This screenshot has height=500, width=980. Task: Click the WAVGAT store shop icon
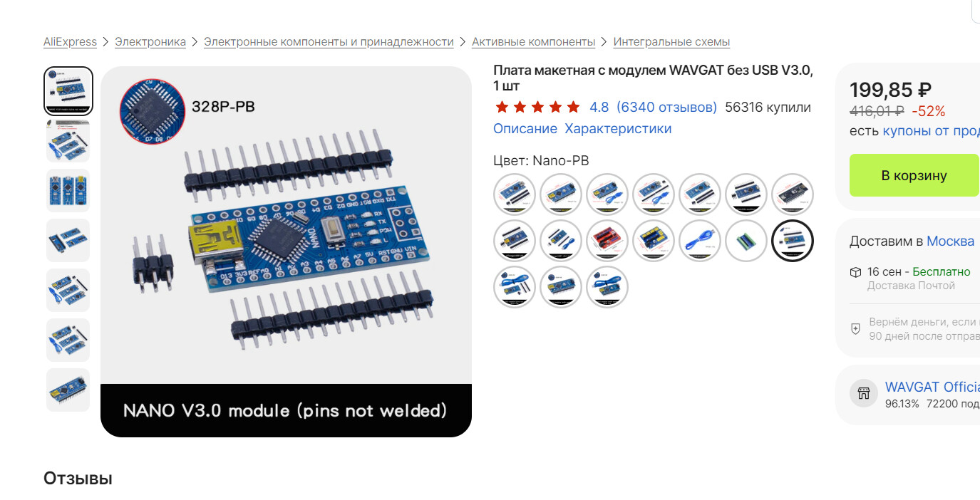(x=864, y=393)
